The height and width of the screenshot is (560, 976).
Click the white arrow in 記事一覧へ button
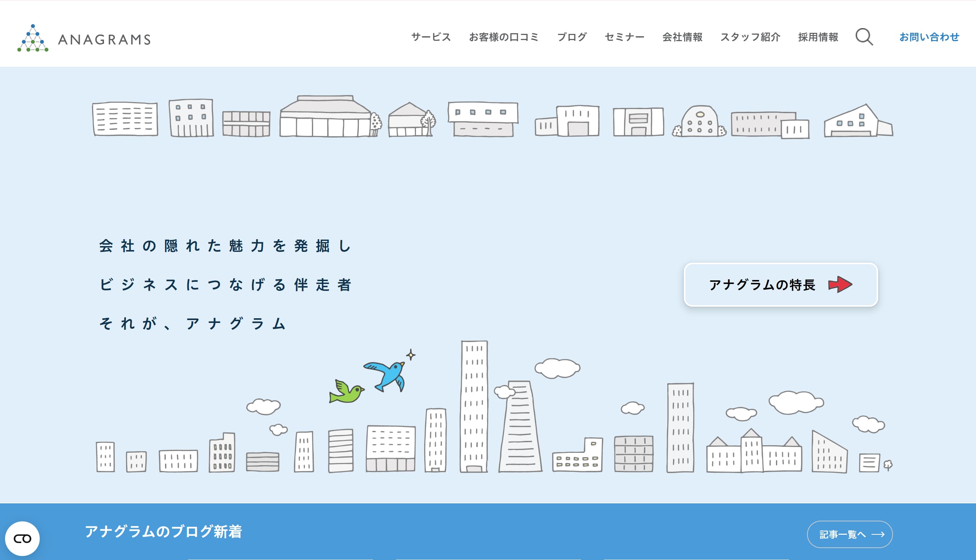tap(878, 534)
